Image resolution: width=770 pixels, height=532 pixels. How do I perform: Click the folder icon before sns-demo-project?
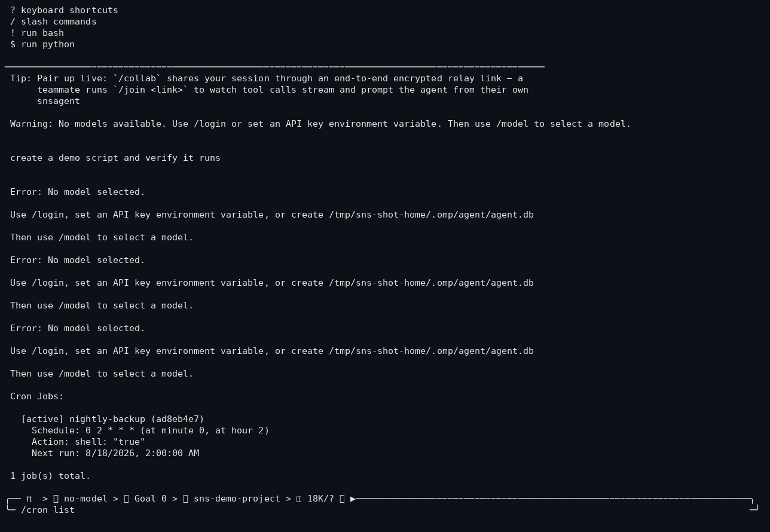(x=185, y=499)
